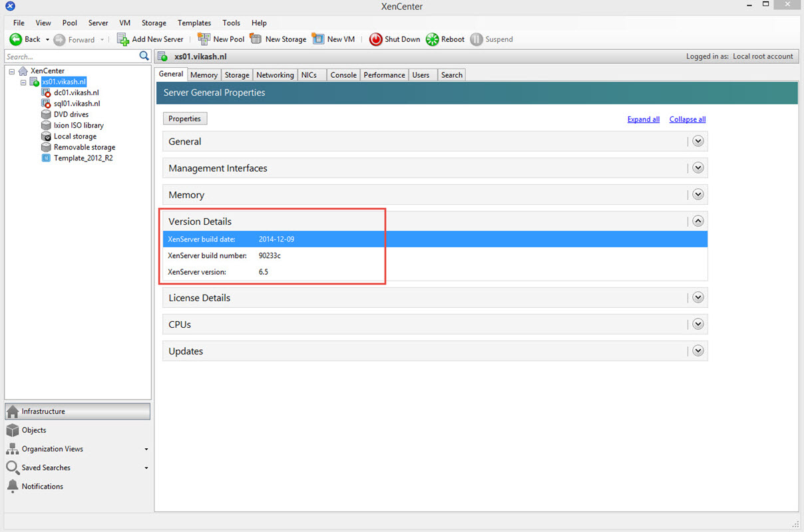
Task: Select the XenServer build date row
Action: (x=435, y=239)
